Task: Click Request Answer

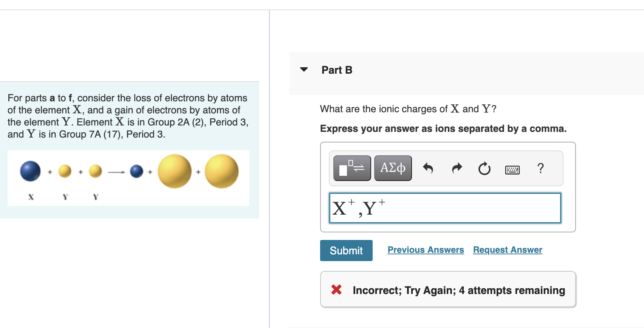Action: pos(507,250)
